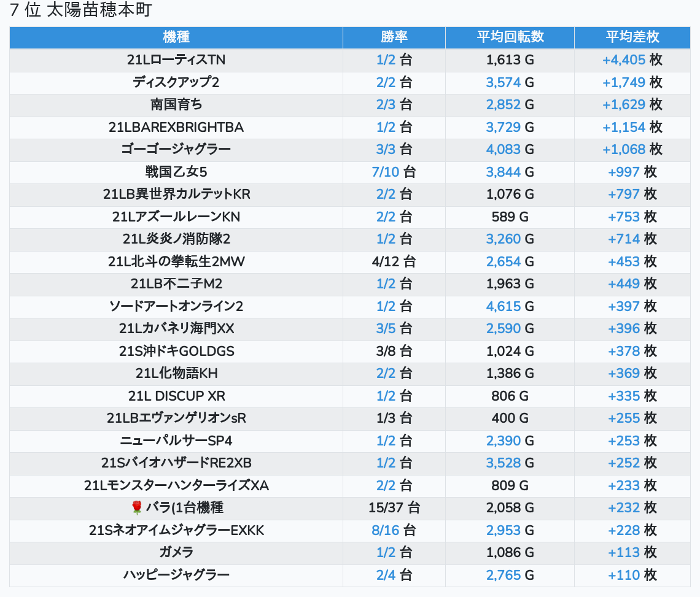Click the 4,083 G spin count

[x=510, y=150]
